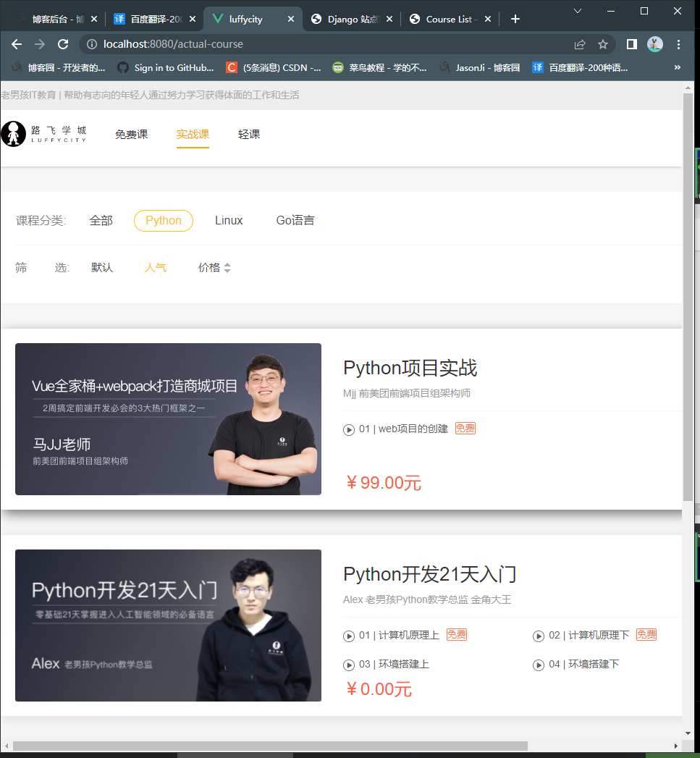The image size is (700, 758).
Task: Close the 博客后台 tab
Action: pyautogui.click(x=94, y=19)
